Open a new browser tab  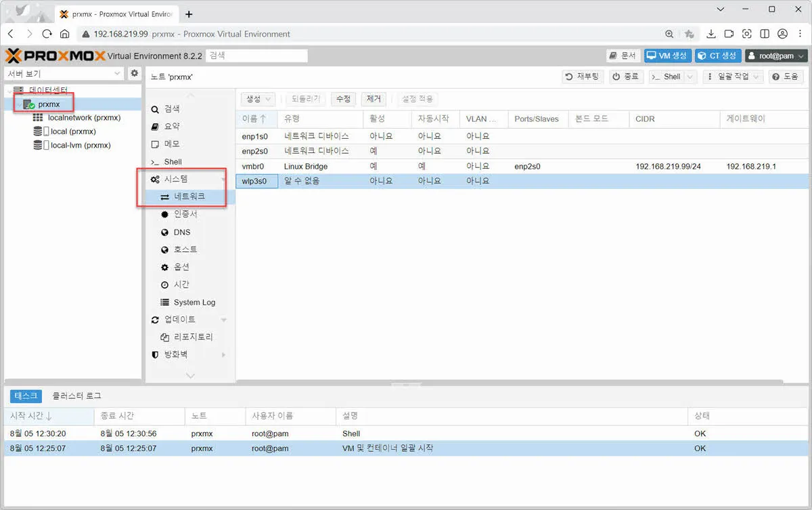tap(189, 14)
